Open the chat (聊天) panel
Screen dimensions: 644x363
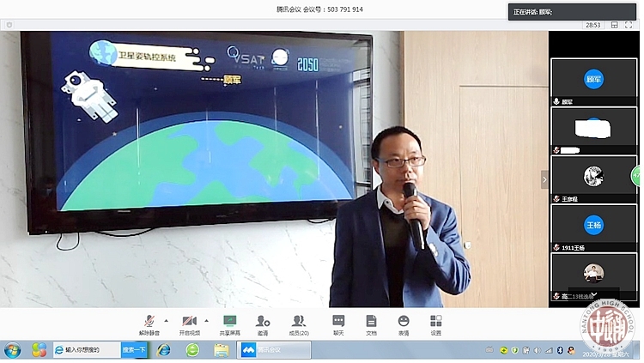click(x=338, y=323)
